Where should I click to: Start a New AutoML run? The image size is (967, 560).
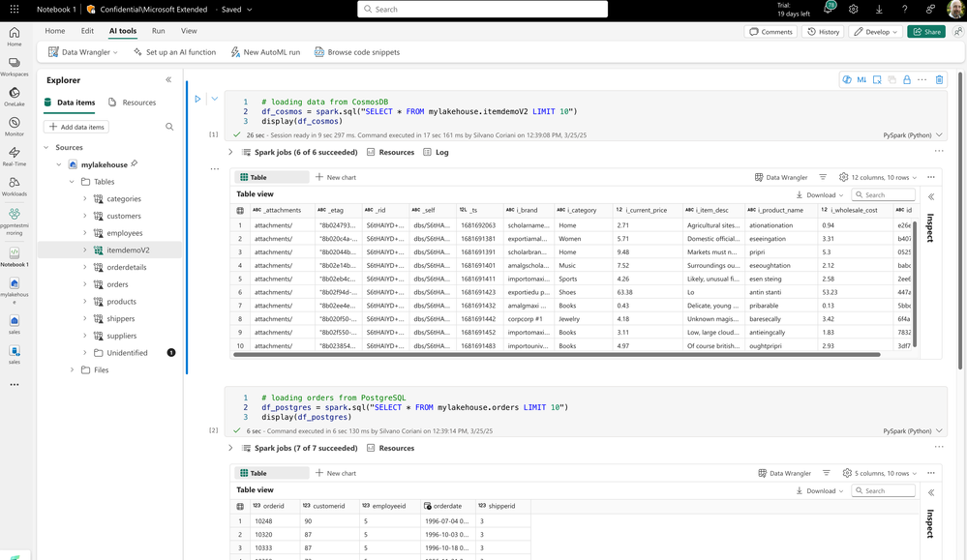(x=266, y=52)
